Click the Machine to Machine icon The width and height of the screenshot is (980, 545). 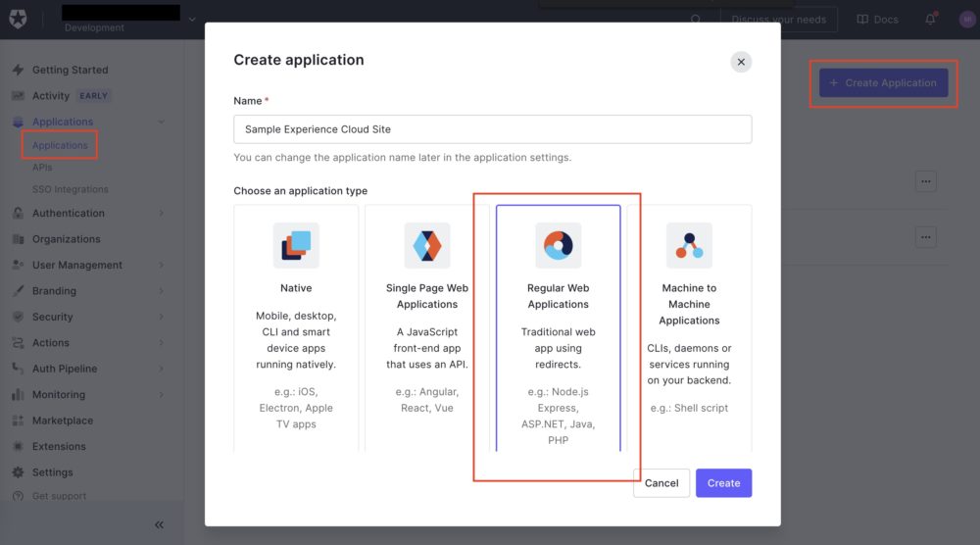[689, 246]
